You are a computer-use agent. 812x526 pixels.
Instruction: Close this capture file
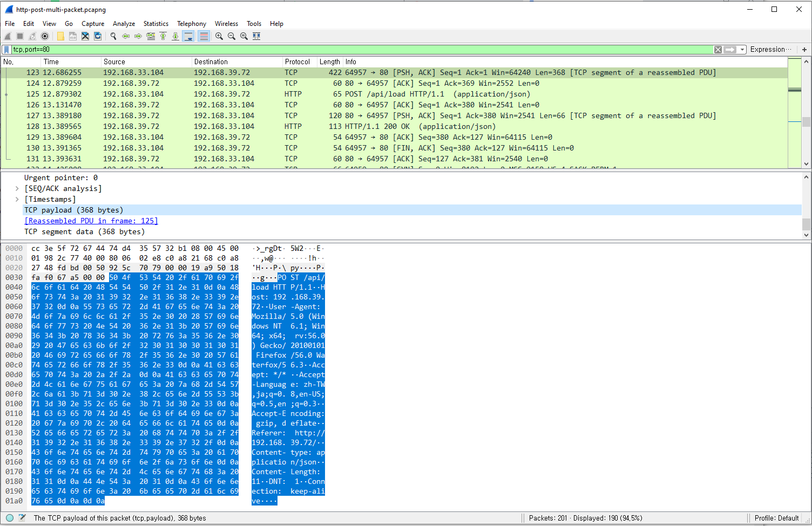coord(85,36)
